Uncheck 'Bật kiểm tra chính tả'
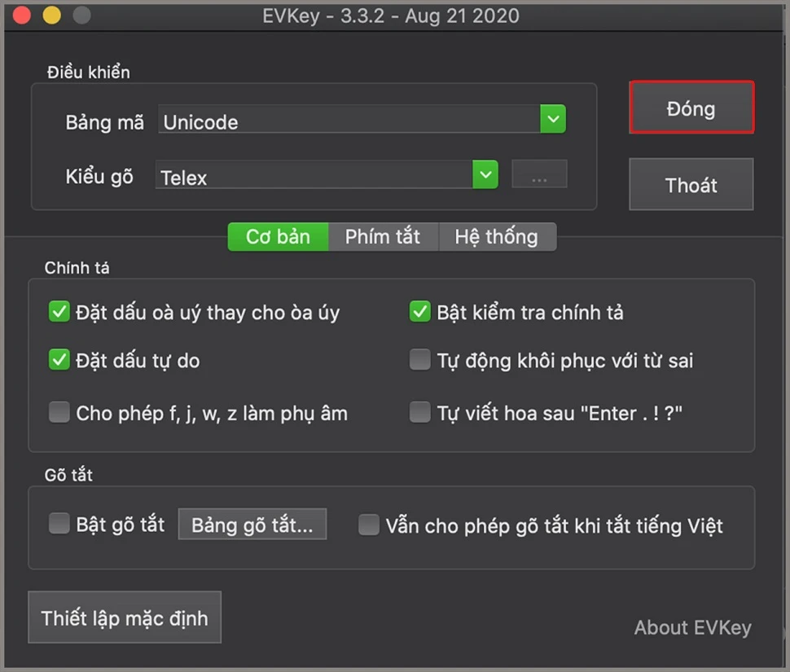The image size is (790, 672). pos(419,310)
